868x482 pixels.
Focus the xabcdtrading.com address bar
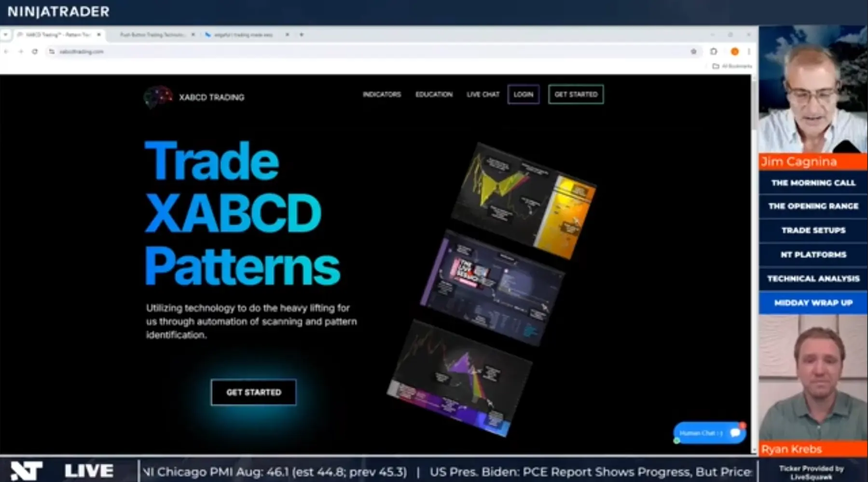tap(372, 52)
